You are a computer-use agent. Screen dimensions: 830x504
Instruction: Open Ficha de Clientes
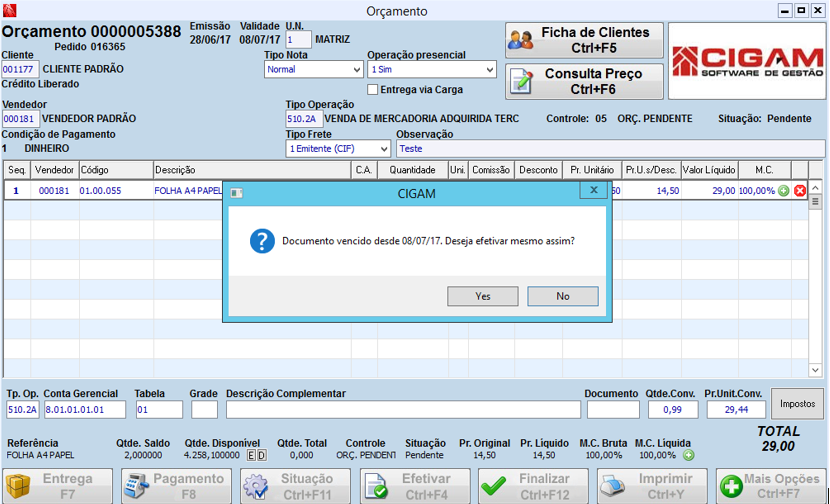584,40
